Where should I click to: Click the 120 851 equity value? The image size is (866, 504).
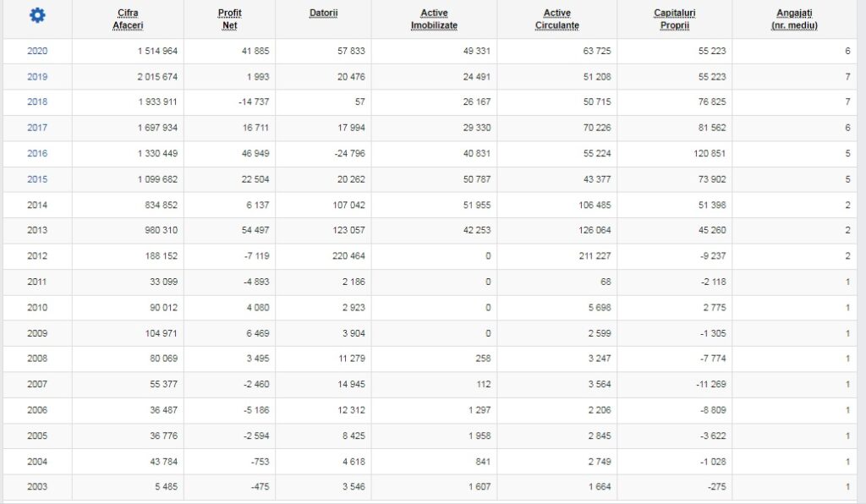tap(710, 153)
